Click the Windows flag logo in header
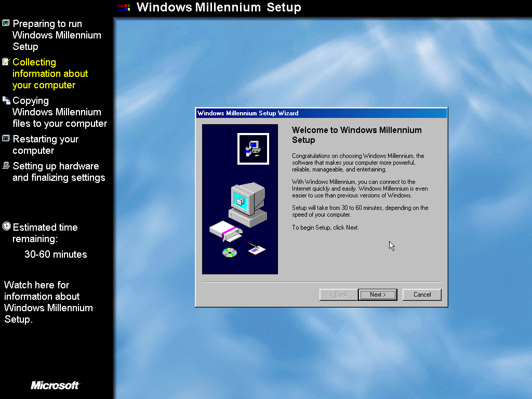Viewport: 532px width, 399px height. click(x=124, y=7)
